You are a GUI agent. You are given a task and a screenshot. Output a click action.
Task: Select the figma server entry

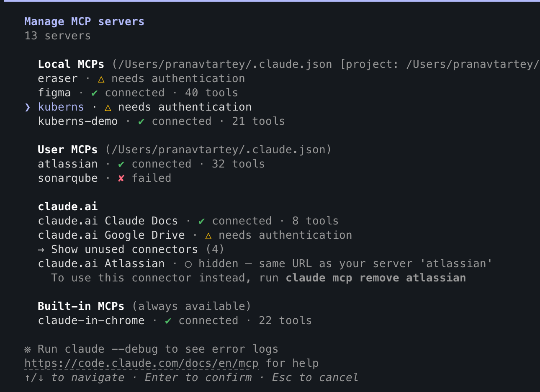tap(138, 93)
